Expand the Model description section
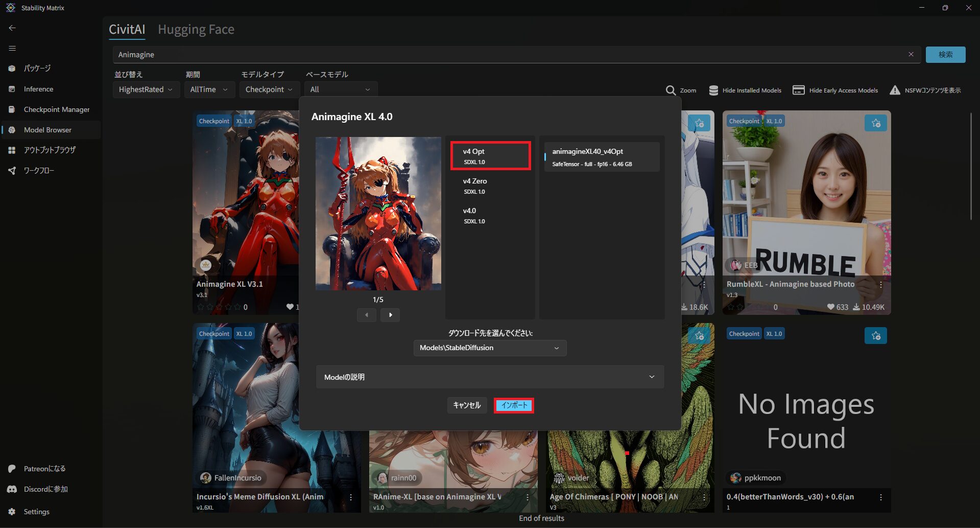 [x=489, y=377]
